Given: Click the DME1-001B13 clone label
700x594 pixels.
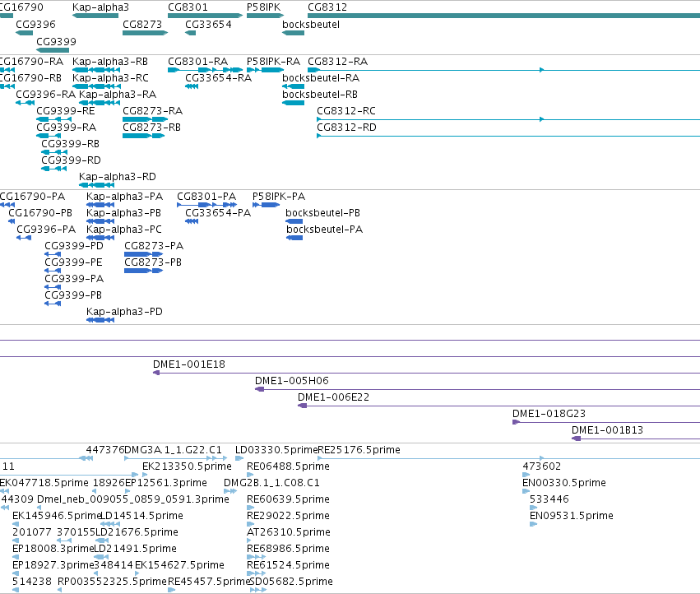Looking at the screenshot, I should [x=607, y=430].
